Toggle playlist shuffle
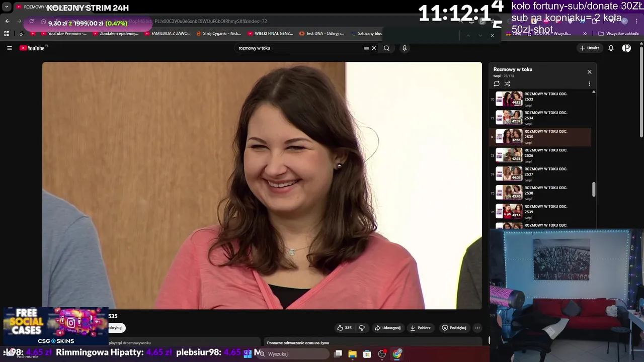 coord(507,83)
